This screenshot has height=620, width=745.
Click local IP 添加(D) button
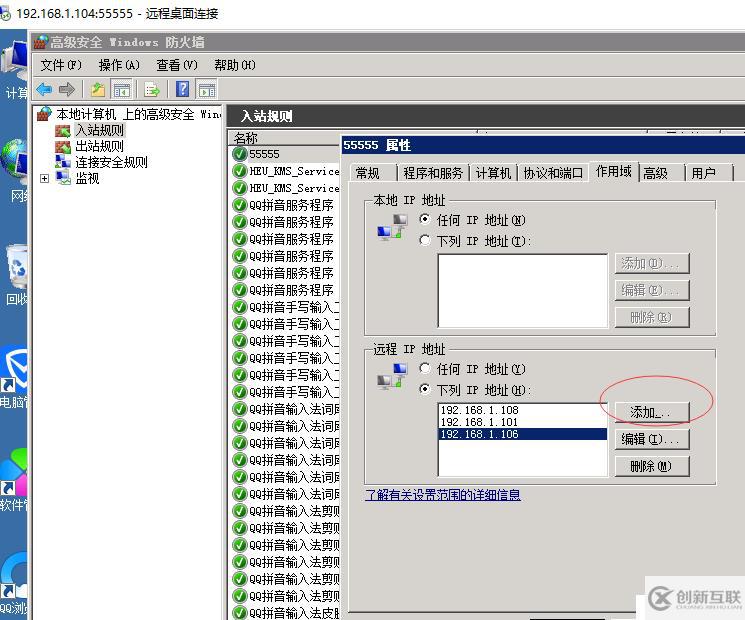[651, 263]
